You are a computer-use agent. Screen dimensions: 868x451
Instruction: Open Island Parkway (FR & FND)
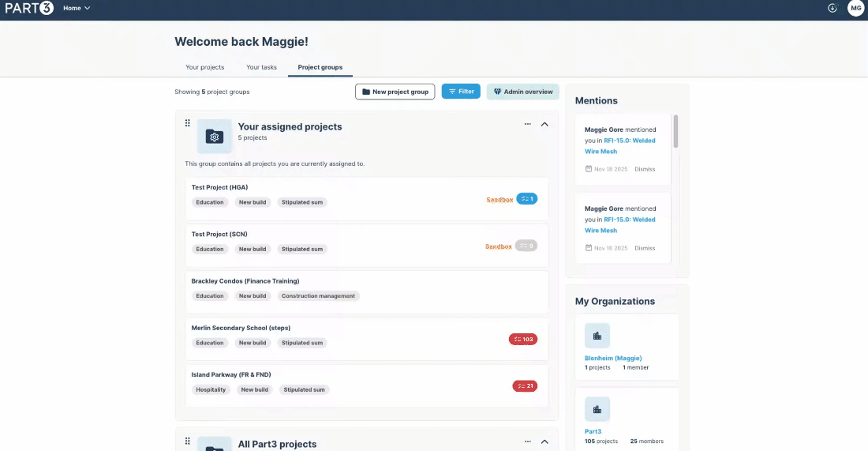tap(231, 374)
